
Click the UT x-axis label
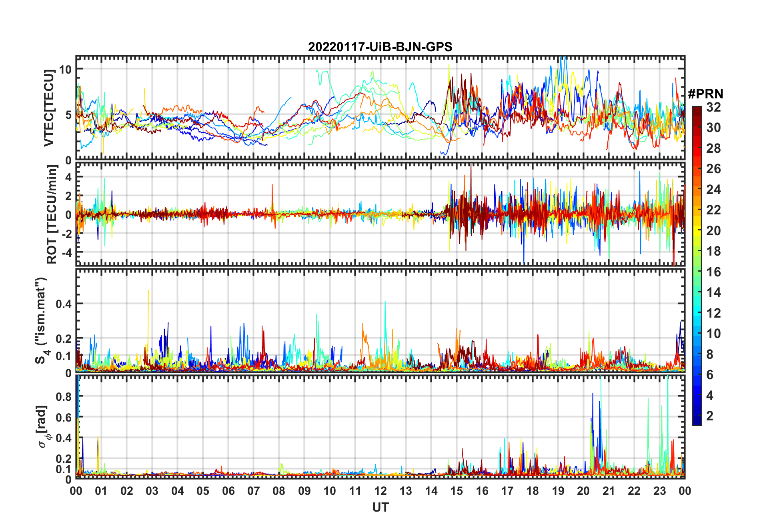click(x=380, y=508)
